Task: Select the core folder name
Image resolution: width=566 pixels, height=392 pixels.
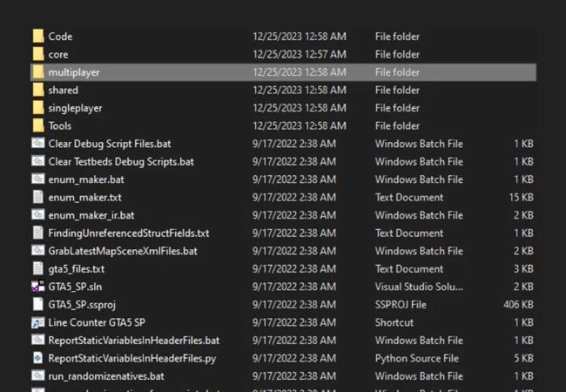Action: pyautogui.click(x=58, y=55)
